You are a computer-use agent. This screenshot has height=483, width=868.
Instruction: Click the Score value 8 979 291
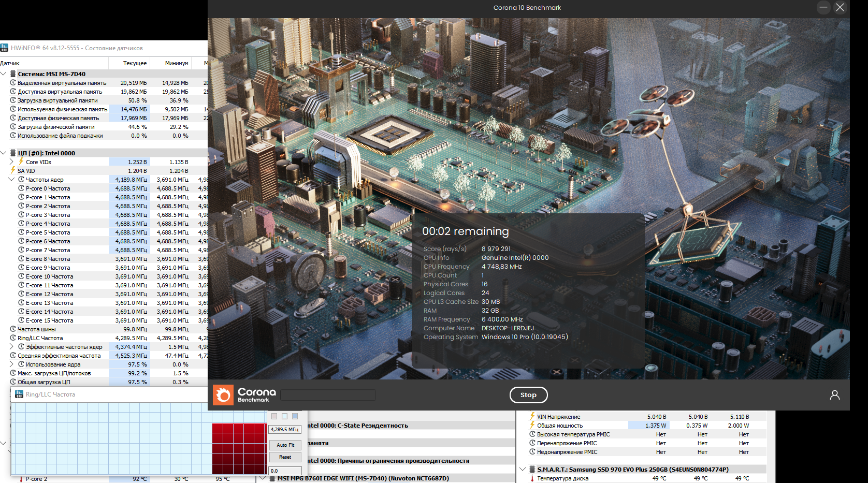pos(496,249)
